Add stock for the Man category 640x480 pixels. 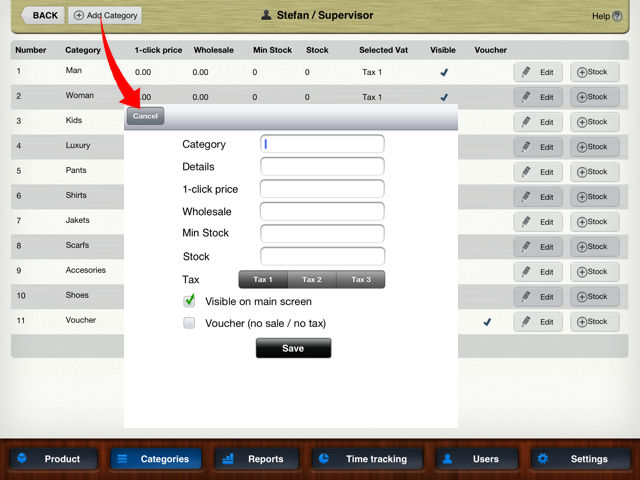[x=594, y=72]
